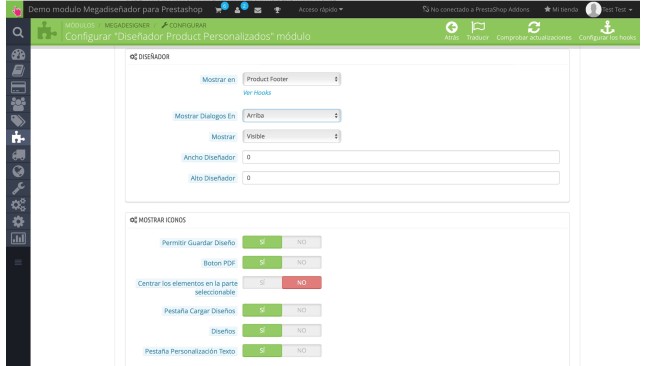
Task: Open the Price rules tags icon in the sidebar
Action: 18,121
